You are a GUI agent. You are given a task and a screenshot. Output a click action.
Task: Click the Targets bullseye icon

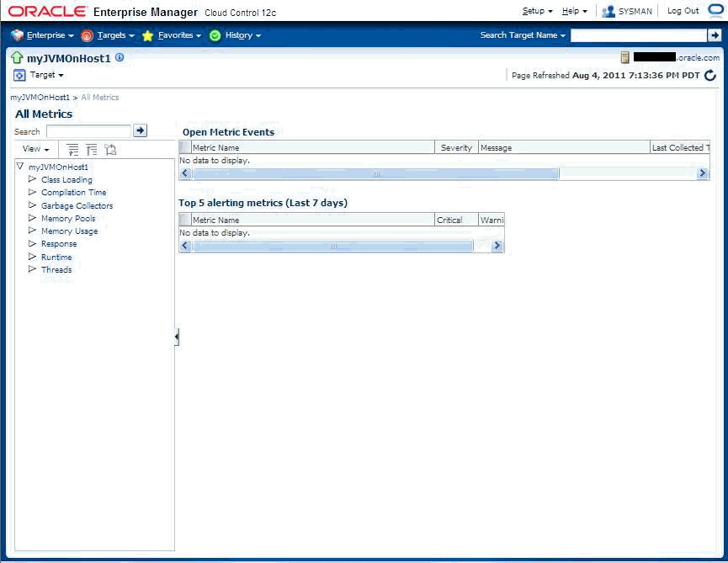[87, 35]
